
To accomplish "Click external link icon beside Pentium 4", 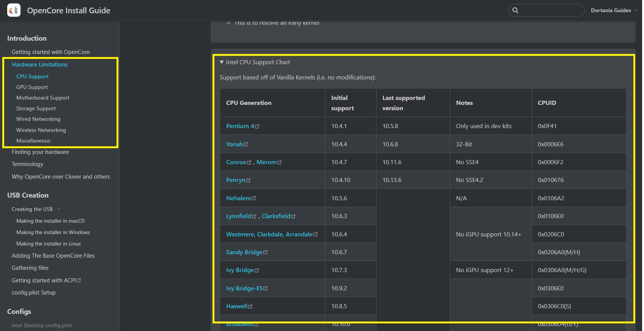I will (x=257, y=126).
